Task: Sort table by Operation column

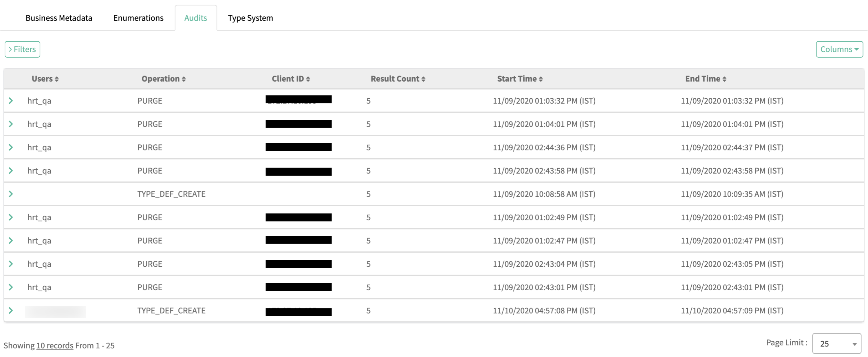Action: click(x=163, y=79)
